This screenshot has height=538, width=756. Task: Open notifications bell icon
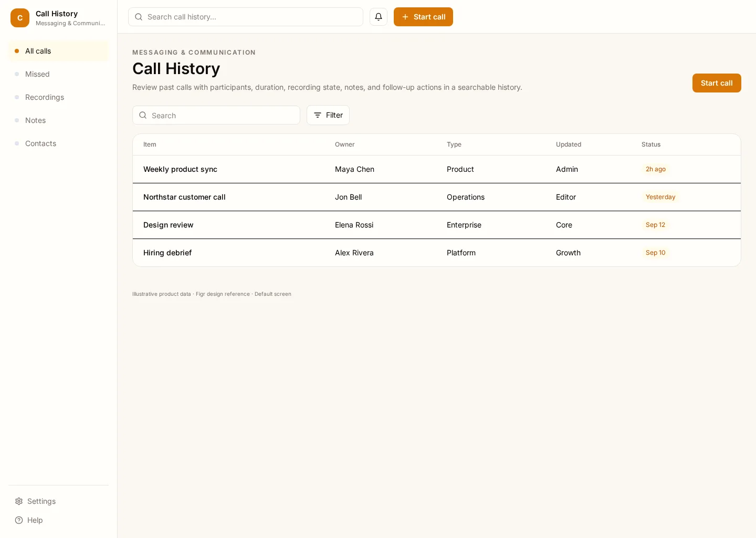click(x=379, y=17)
